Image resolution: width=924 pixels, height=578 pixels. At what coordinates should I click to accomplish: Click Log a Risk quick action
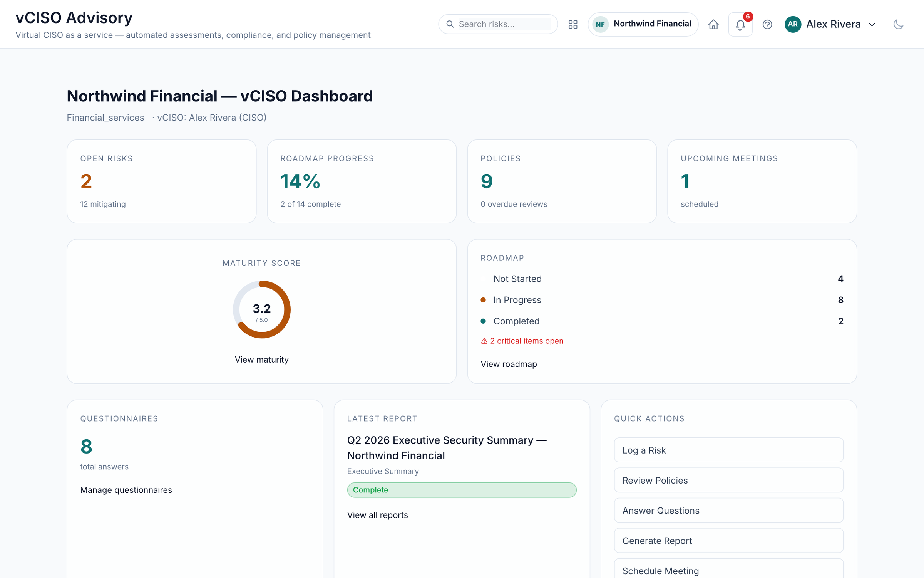(x=728, y=450)
